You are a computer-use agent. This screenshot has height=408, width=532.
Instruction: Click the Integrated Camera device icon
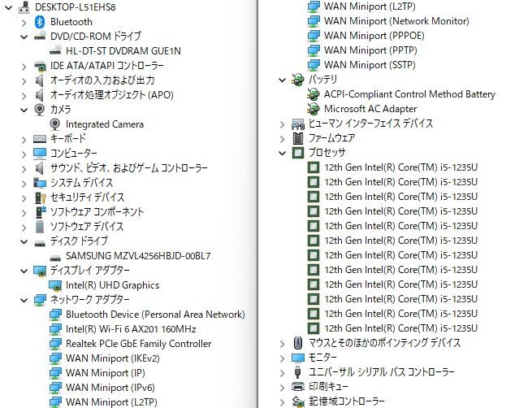pos(55,124)
